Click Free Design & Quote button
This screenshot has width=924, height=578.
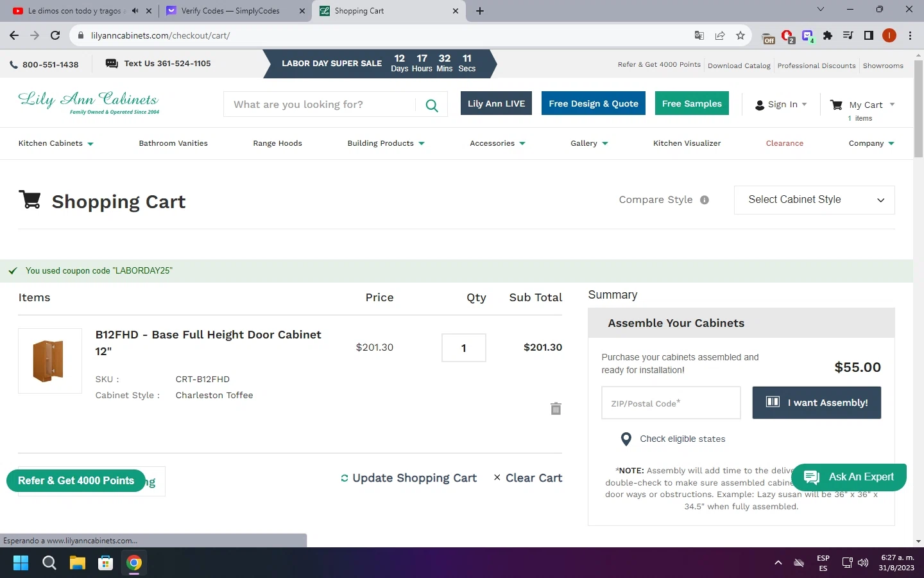pos(594,103)
